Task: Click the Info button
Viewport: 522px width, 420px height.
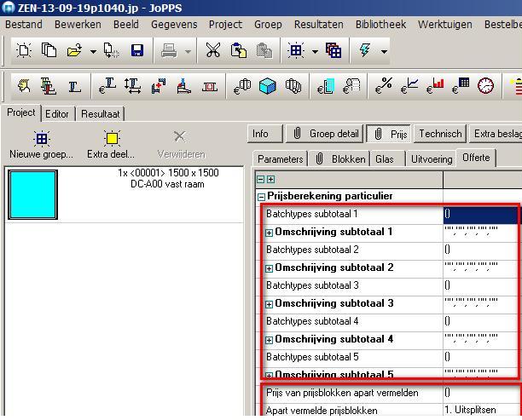Action: click(264, 134)
